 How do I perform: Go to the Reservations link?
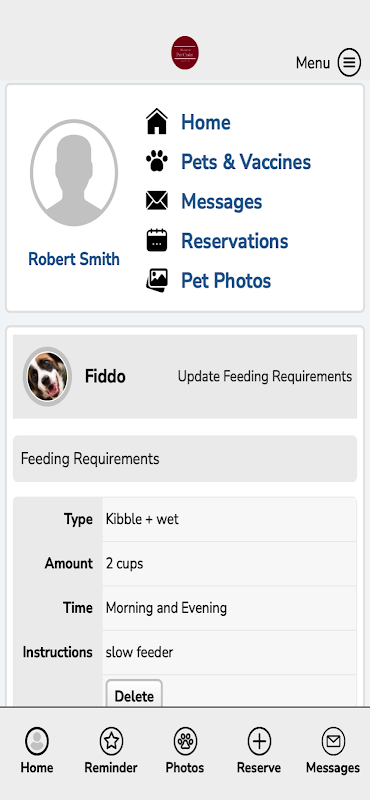pyautogui.click(x=235, y=241)
